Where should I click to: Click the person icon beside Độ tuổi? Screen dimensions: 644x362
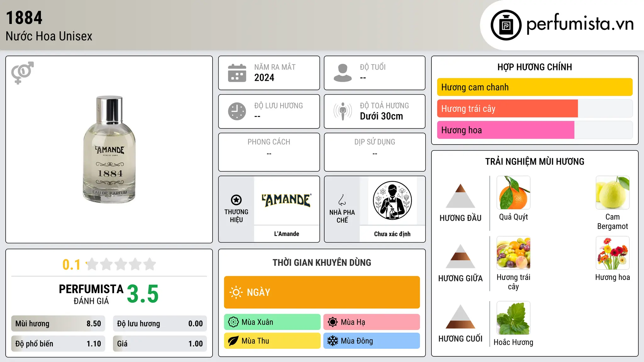pyautogui.click(x=342, y=73)
